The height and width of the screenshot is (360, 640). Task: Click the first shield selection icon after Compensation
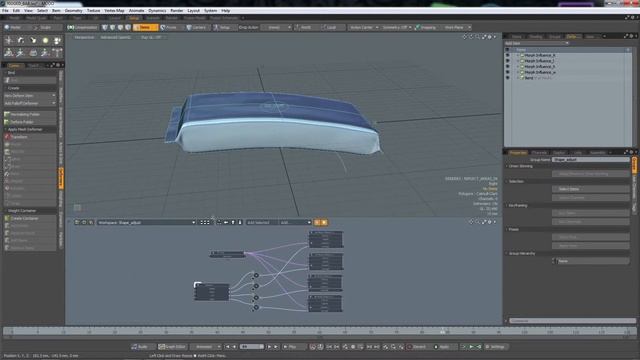[x=105, y=27]
